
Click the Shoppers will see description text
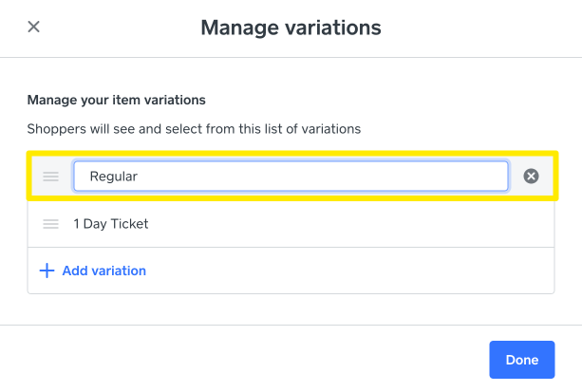[x=194, y=128]
